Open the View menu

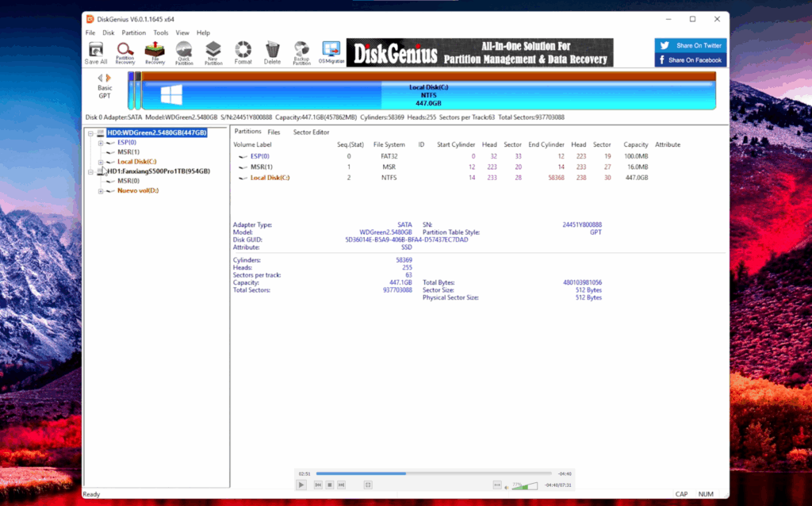click(182, 33)
